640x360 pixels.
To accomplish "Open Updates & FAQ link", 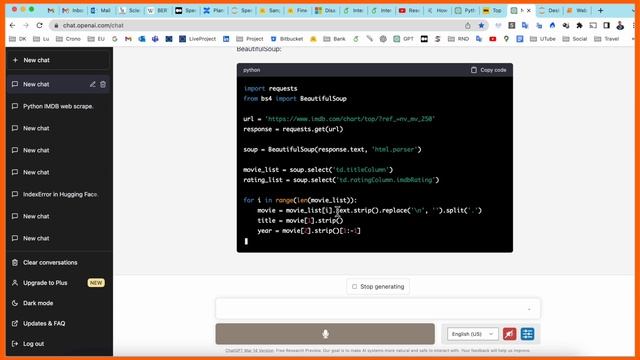I will [58, 323].
